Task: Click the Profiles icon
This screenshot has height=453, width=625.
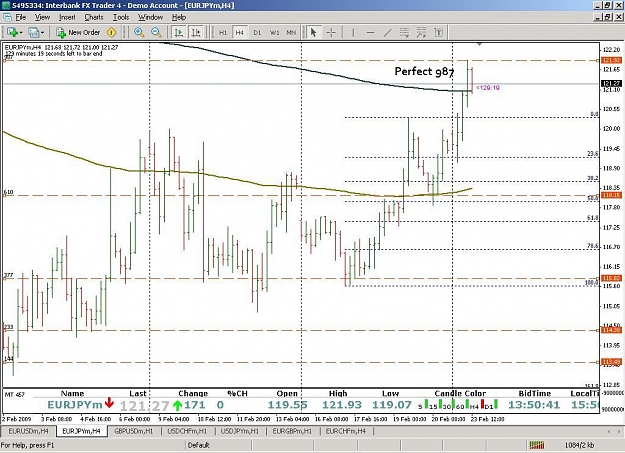Action: point(33,32)
